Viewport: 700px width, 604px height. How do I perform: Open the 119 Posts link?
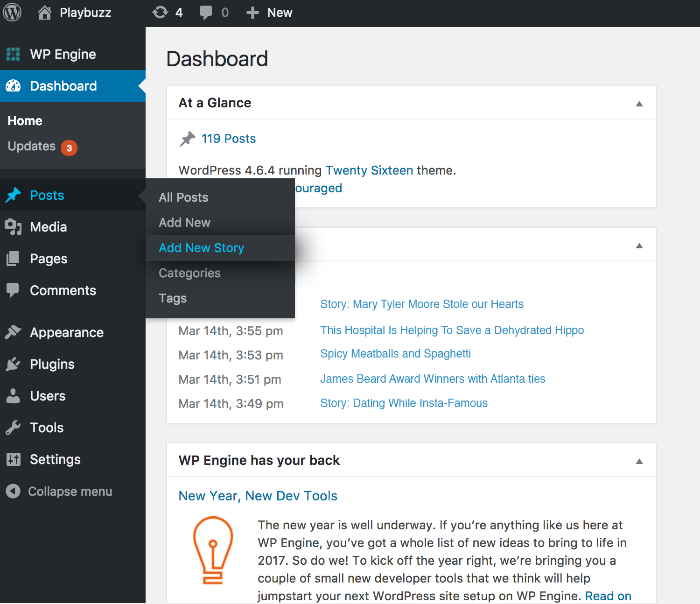(x=228, y=139)
